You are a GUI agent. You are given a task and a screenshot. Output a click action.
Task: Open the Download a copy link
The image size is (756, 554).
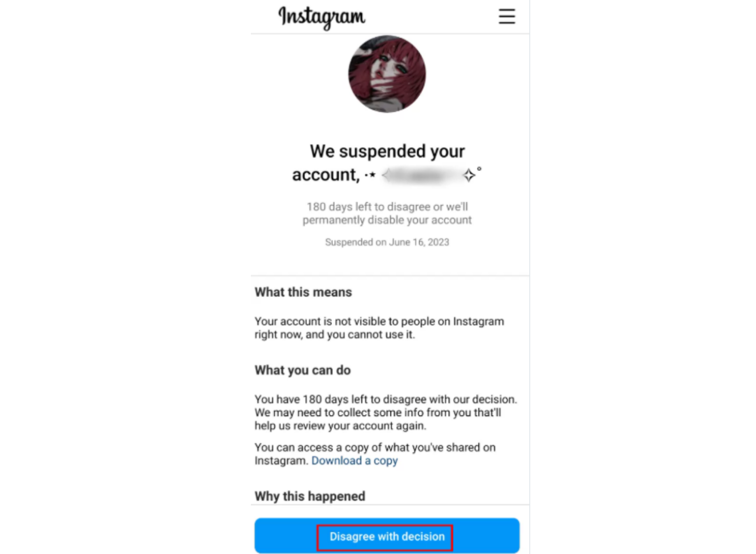pyautogui.click(x=355, y=461)
